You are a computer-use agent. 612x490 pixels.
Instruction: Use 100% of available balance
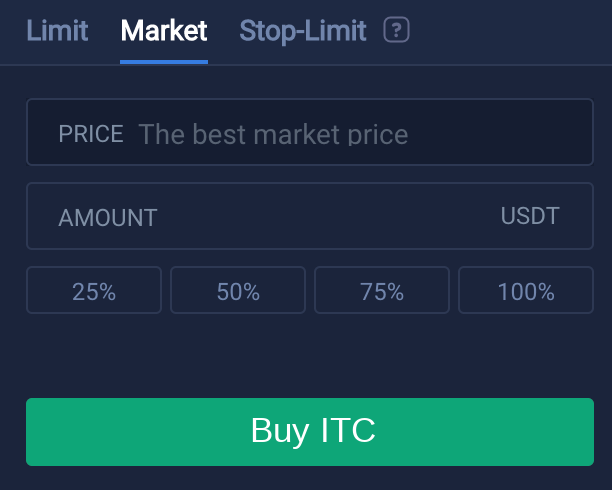pos(526,290)
